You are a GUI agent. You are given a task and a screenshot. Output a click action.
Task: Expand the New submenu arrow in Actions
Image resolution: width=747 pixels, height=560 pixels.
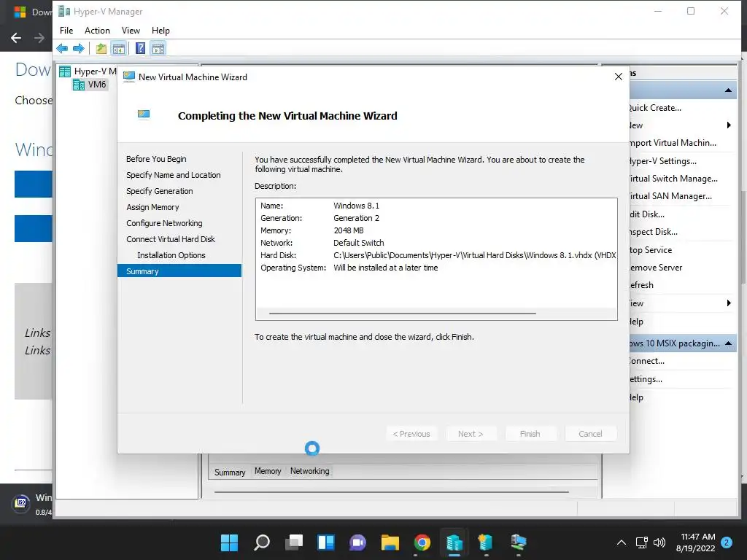pyautogui.click(x=729, y=125)
